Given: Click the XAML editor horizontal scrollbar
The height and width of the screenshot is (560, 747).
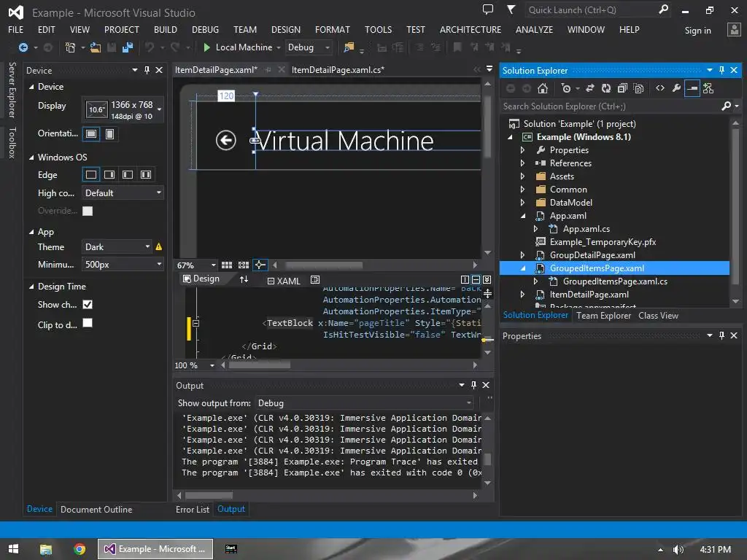Looking at the screenshot, I should [260, 365].
